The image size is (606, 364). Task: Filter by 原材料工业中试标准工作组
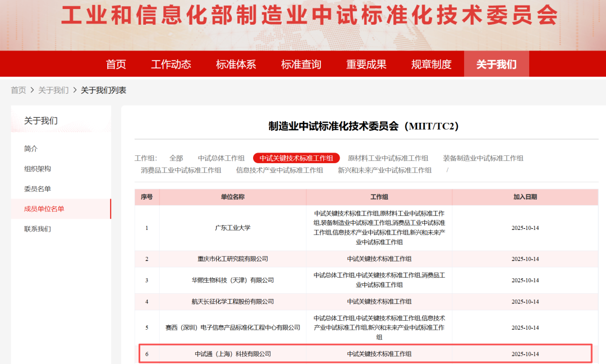click(x=388, y=158)
